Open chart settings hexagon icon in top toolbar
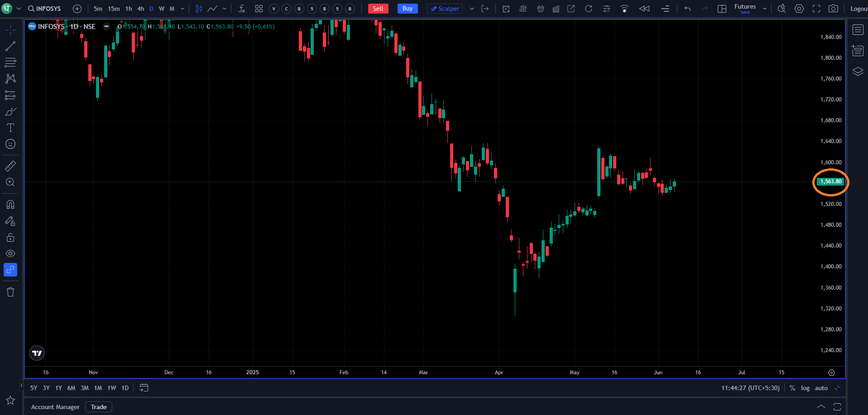The height and width of the screenshot is (415, 868). 799,9
